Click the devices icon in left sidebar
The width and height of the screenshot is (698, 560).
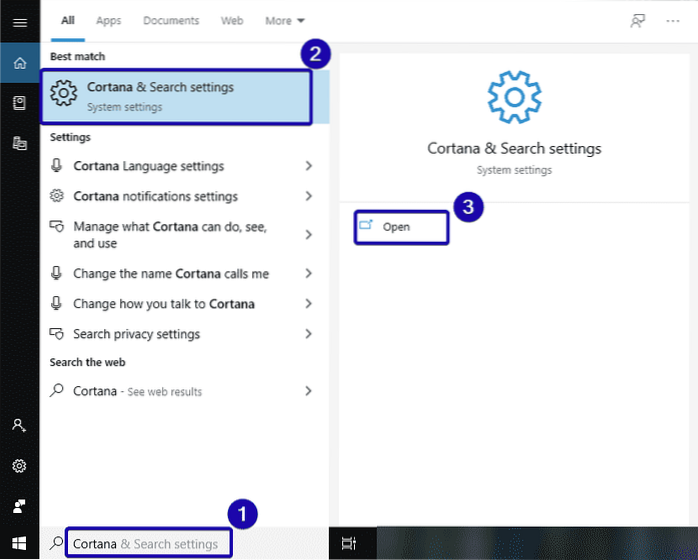click(x=19, y=144)
